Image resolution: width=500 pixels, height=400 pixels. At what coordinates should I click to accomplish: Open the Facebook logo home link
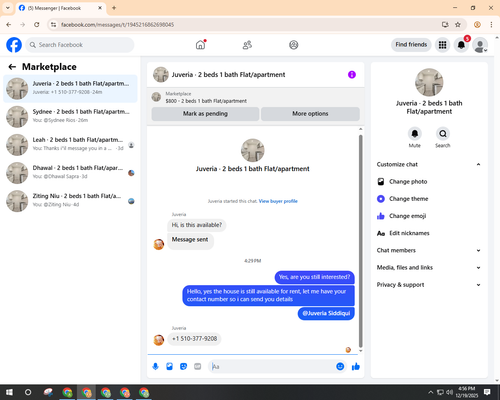(x=14, y=45)
